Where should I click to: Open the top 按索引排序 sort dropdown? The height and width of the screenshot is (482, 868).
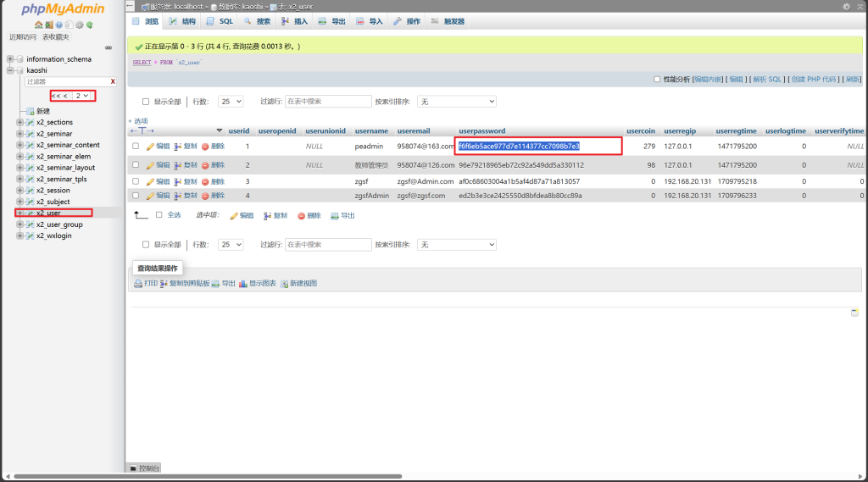[456, 102]
